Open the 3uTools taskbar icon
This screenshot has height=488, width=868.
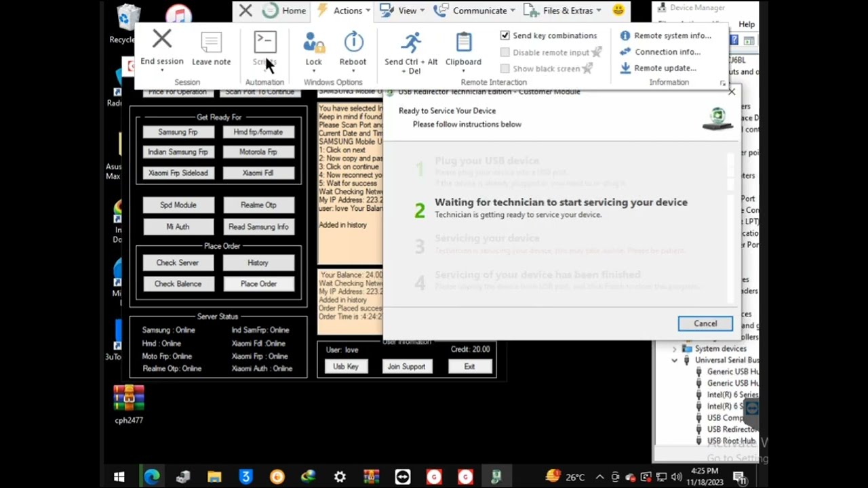coord(245,477)
